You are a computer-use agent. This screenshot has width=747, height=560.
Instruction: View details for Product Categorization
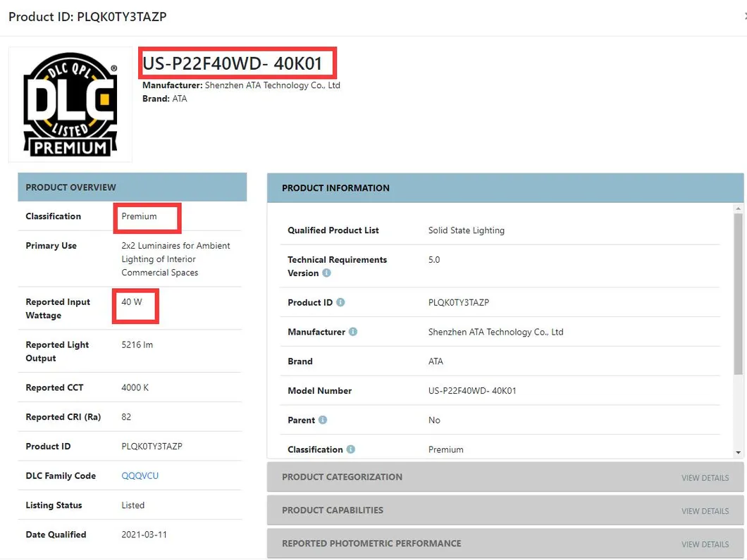pyautogui.click(x=705, y=478)
